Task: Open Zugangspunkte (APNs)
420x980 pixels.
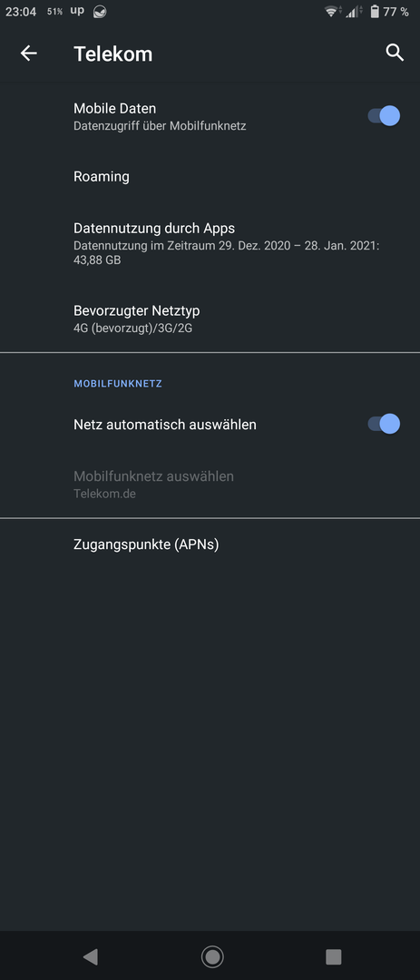Action: [x=210, y=544]
